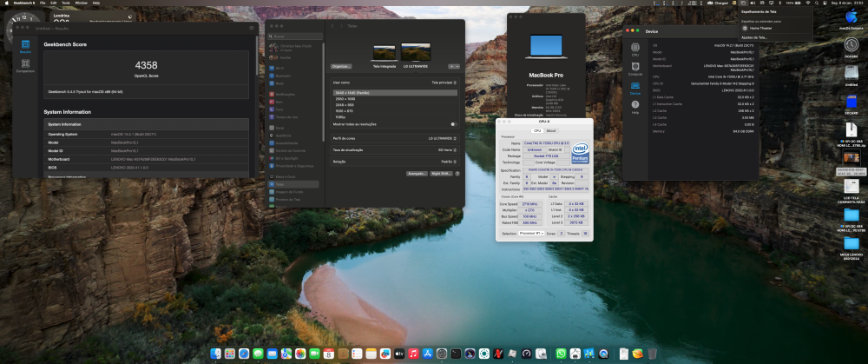Open Processor #1 selection dropdown in CPU-X
Screen dimensions: 868x364
(x=531, y=233)
